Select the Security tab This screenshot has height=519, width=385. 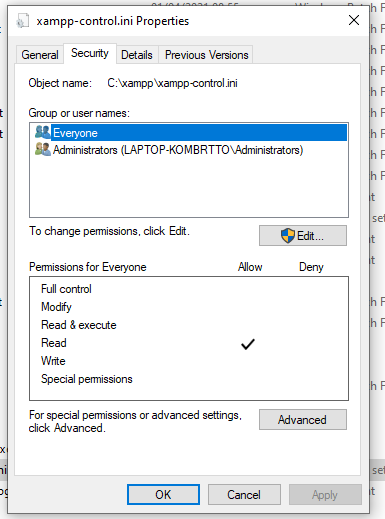[x=90, y=53]
